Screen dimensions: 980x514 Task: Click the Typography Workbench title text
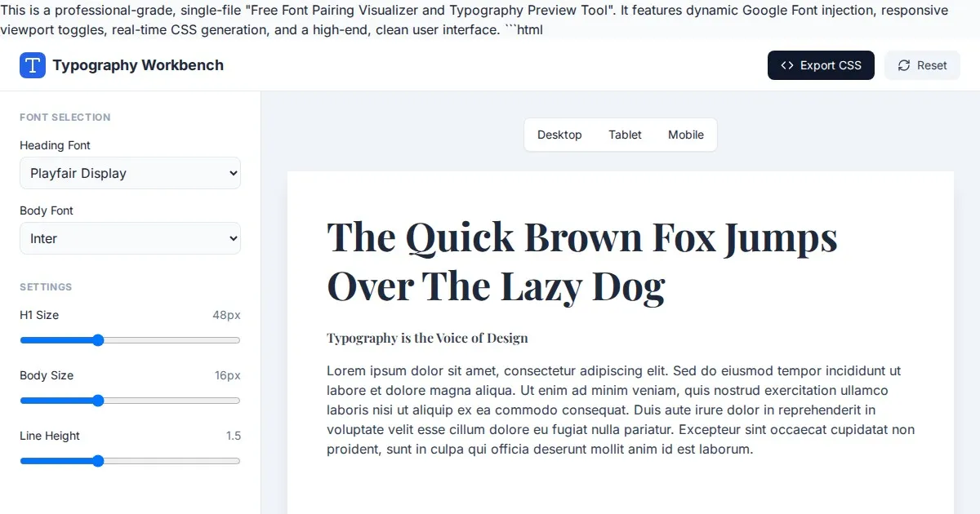[x=138, y=65]
